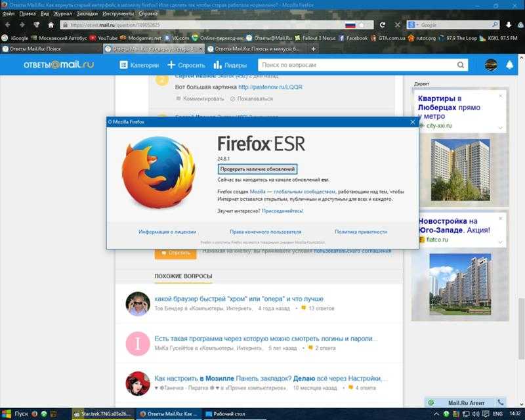Close the active Ответы Mail.Ru tab
The width and height of the screenshot is (525, 420).
pos(201,49)
